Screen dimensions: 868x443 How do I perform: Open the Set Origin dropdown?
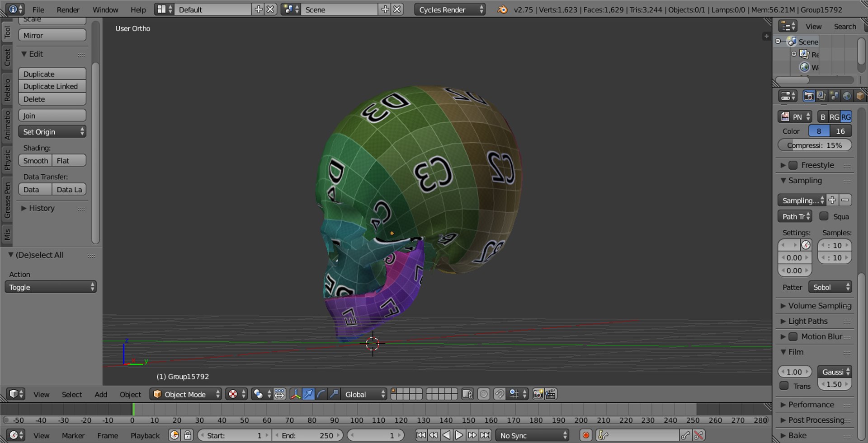(52, 132)
